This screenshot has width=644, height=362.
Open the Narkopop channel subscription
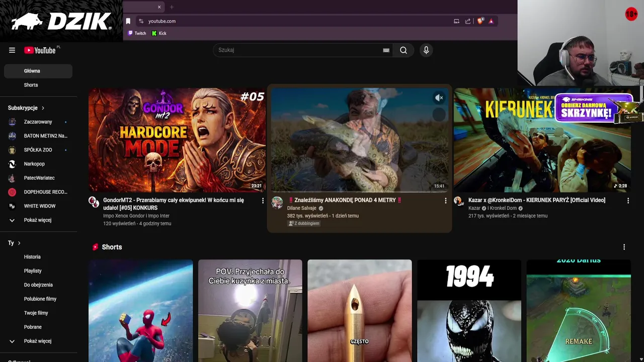38,164
